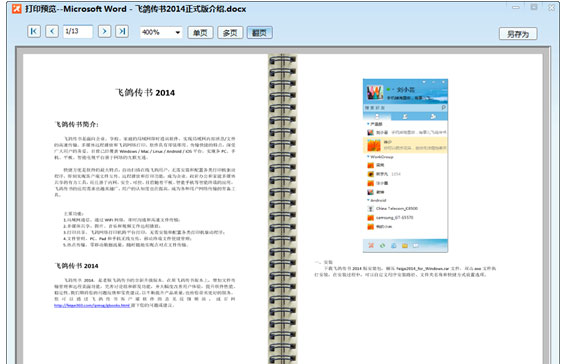Jump to the last page
This screenshot has width=566, height=364.
click(x=122, y=31)
